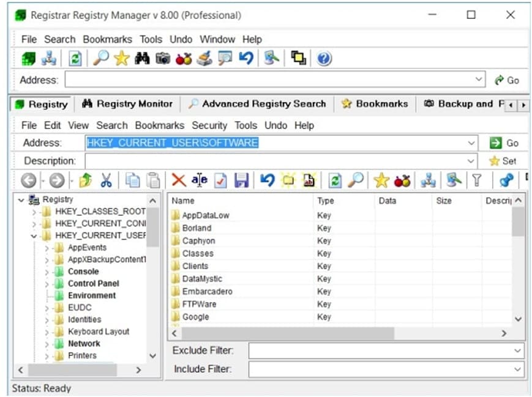Expand the HKEY_CLASSES_ROOT tree node

pos(34,212)
